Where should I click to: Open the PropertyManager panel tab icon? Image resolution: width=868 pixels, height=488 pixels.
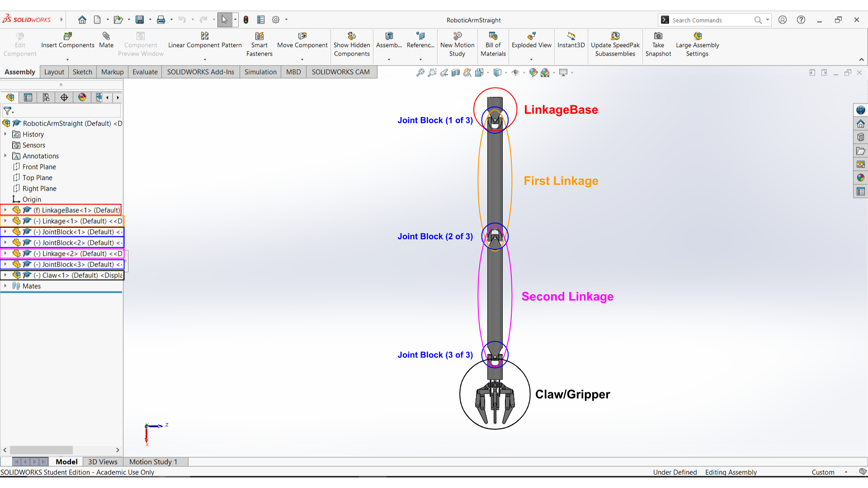pyautogui.click(x=28, y=98)
